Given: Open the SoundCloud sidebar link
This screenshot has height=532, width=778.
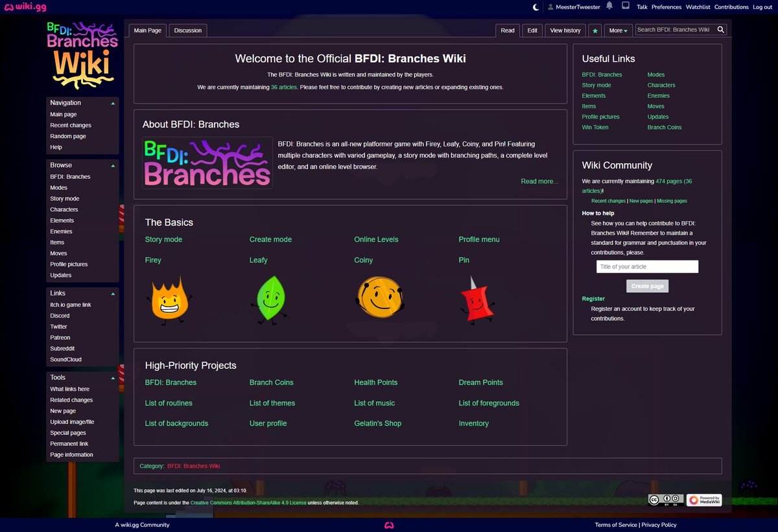Looking at the screenshot, I should (x=65, y=360).
